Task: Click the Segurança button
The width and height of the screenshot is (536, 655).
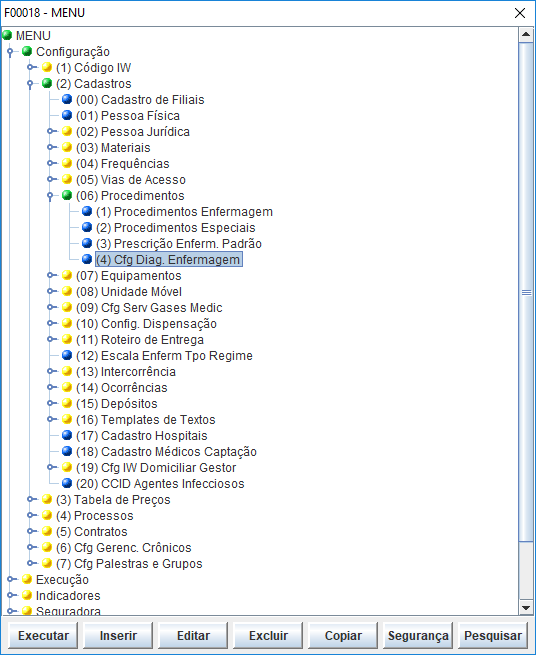Action: pyautogui.click(x=418, y=635)
